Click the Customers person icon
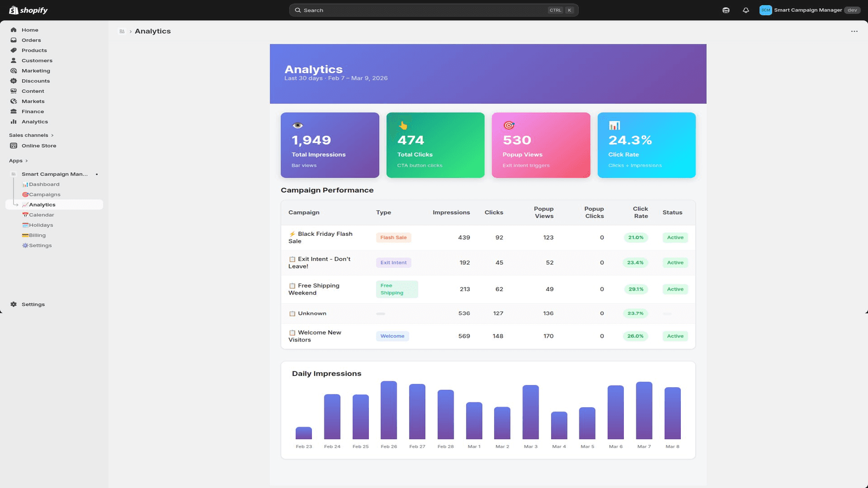868x488 pixels. [14, 60]
